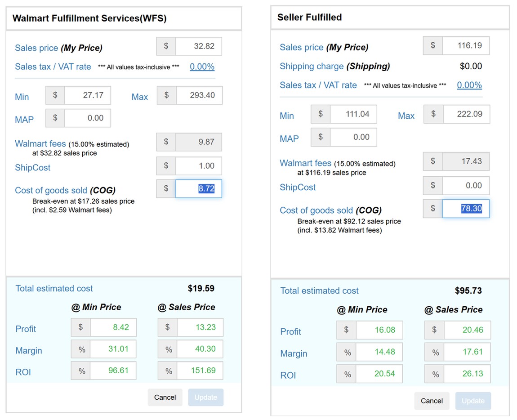This screenshot has height=420, width=517.
Task: Click the WFS Profit at Sales Price 13.23
Action: pyautogui.click(x=200, y=327)
